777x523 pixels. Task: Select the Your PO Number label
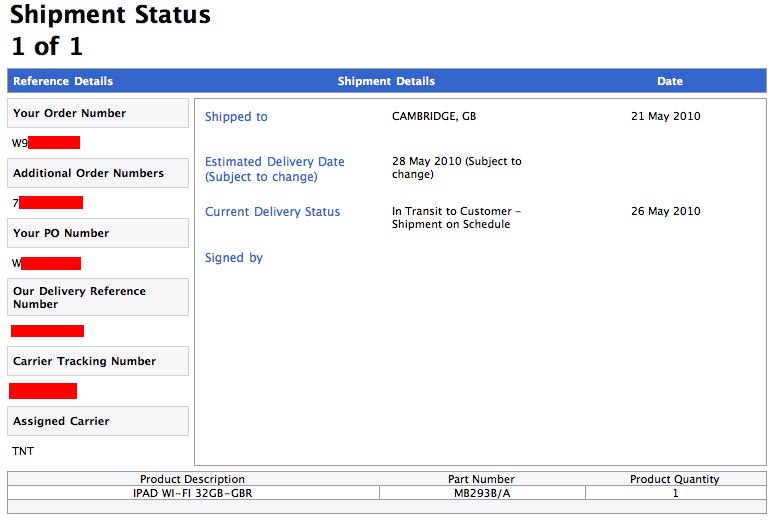(x=61, y=234)
